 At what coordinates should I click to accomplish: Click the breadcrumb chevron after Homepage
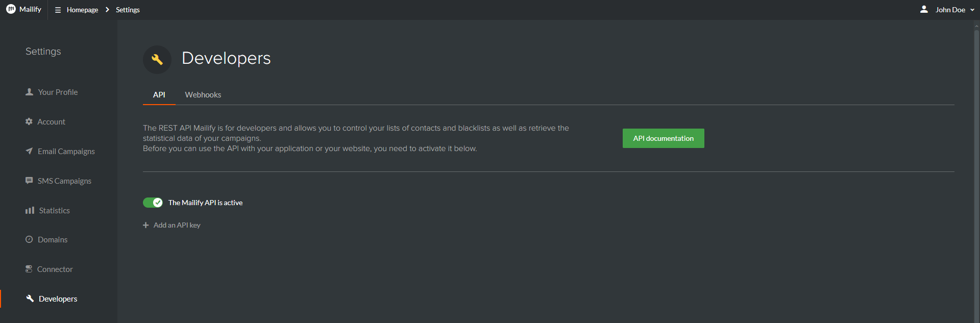pyautogui.click(x=107, y=10)
